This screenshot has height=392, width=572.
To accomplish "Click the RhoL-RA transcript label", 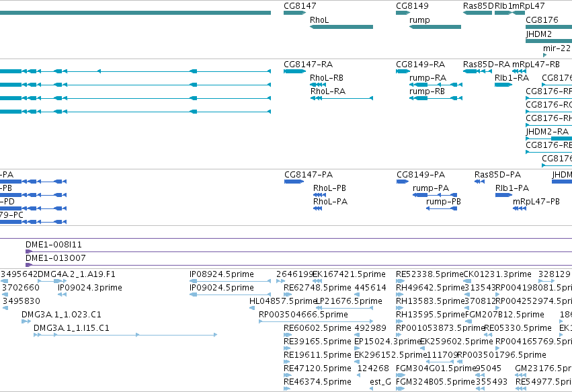I will pyautogui.click(x=328, y=91).
